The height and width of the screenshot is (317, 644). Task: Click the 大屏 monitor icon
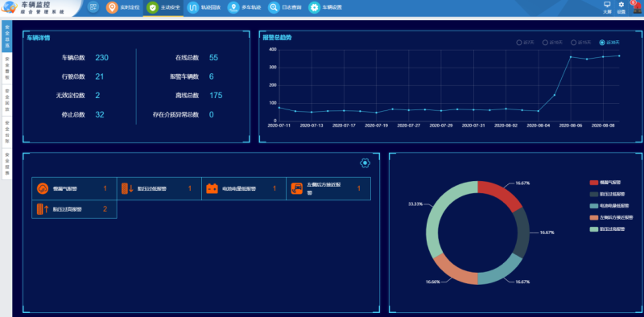(x=607, y=5)
